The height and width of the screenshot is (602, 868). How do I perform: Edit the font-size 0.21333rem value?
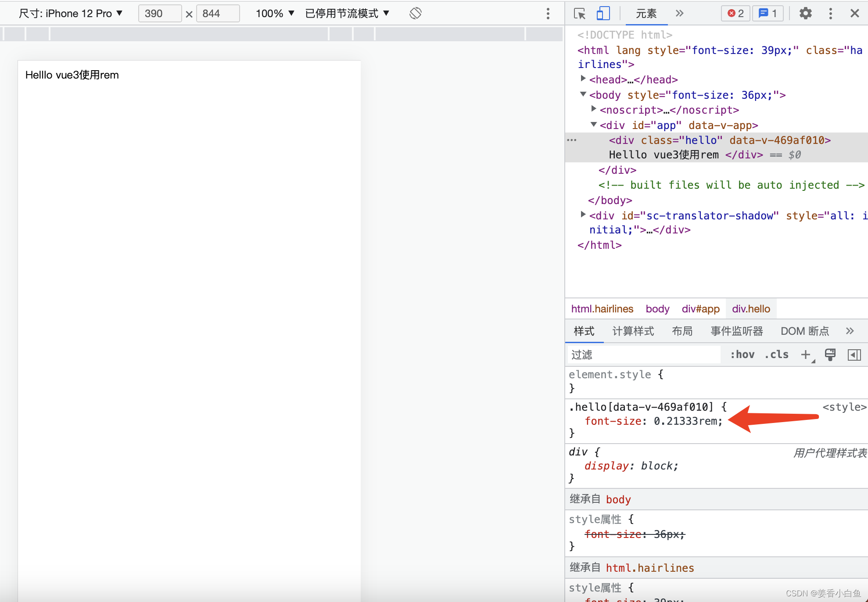pos(685,421)
